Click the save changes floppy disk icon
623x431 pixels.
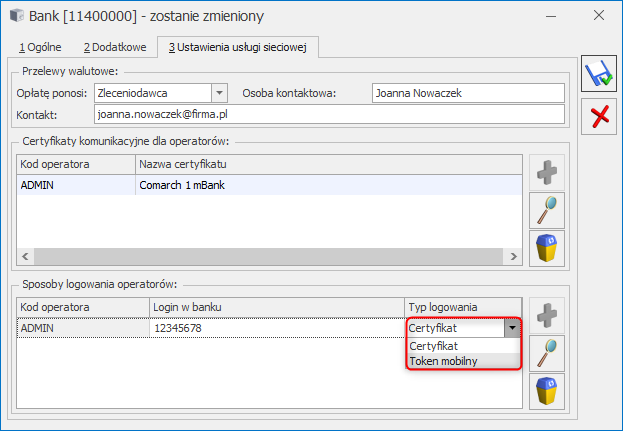(600, 75)
